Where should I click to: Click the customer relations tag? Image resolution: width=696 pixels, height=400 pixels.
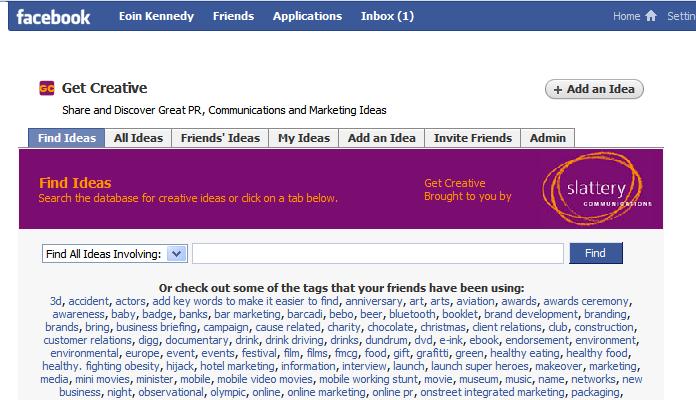[x=87, y=340]
